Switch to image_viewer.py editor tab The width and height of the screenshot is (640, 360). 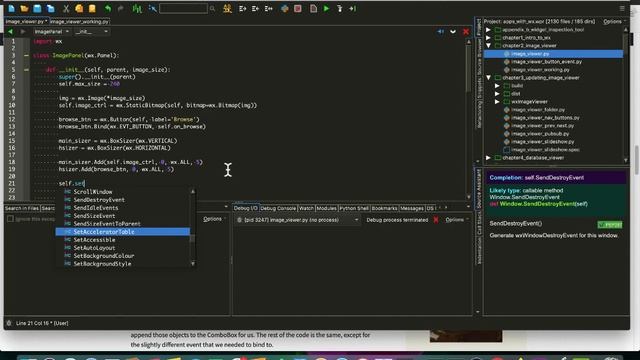pos(26,21)
